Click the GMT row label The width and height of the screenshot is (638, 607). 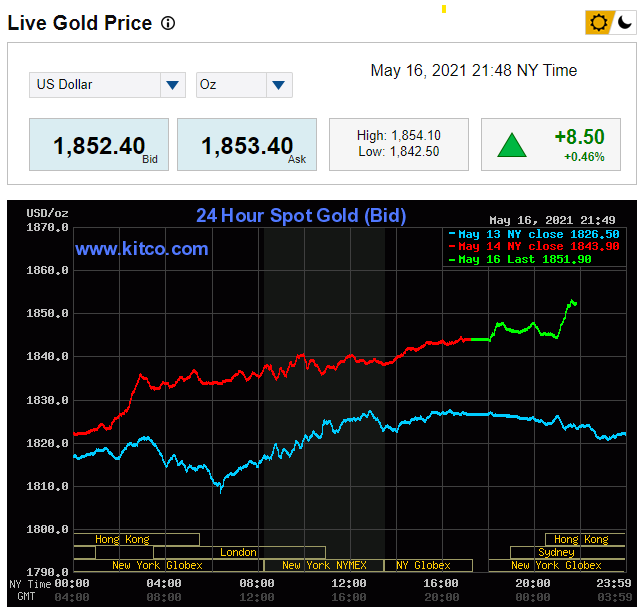(26, 596)
